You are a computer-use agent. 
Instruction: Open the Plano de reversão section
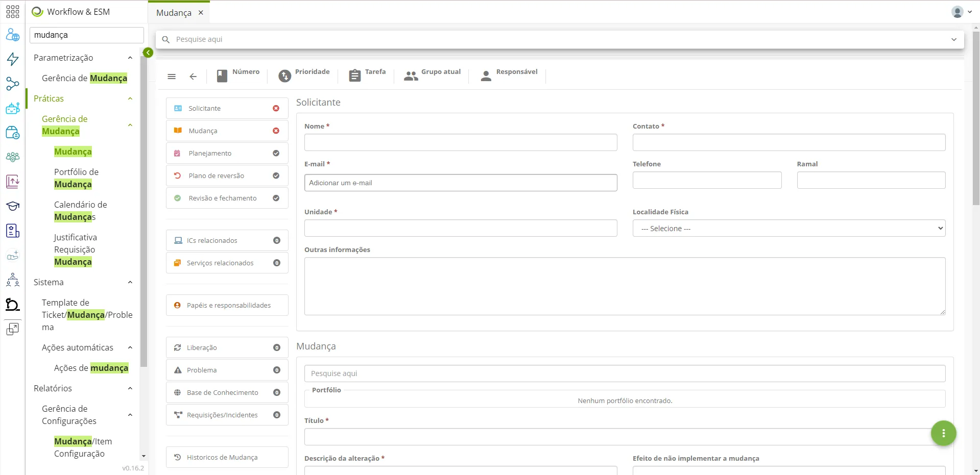(x=227, y=176)
